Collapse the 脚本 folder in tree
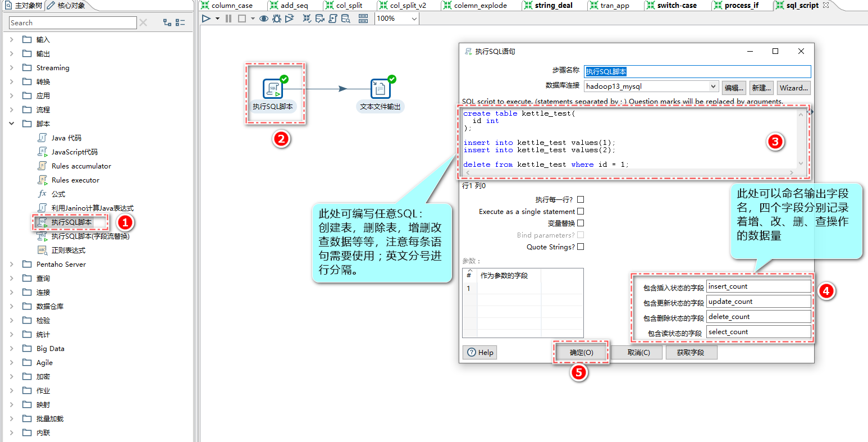Viewport: 868px width, 442px height. 12,124
